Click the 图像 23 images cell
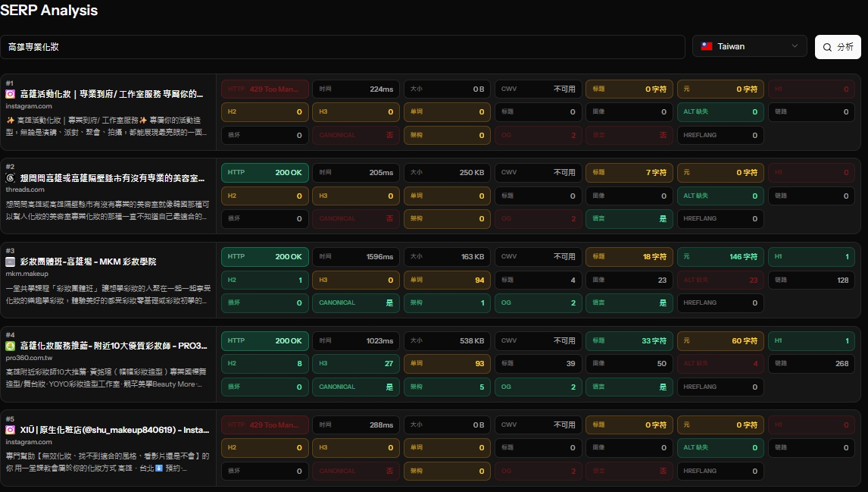 [x=629, y=280]
